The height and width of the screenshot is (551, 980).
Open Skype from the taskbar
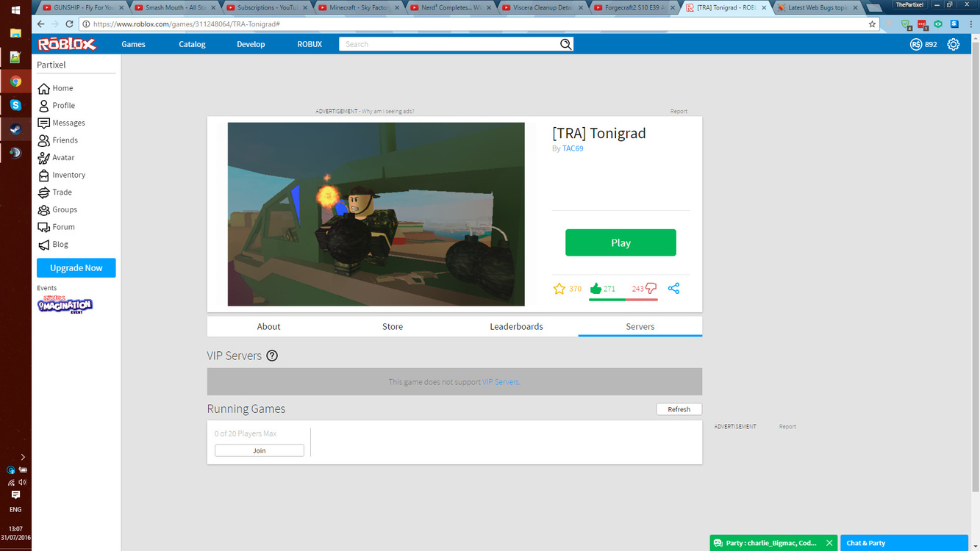coord(15,105)
